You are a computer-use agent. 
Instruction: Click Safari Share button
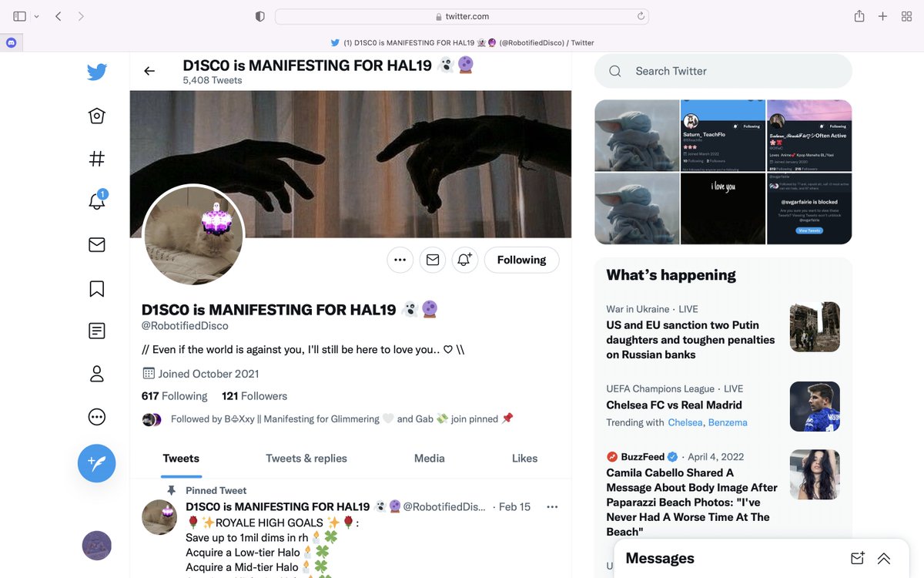(x=859, y=16)
